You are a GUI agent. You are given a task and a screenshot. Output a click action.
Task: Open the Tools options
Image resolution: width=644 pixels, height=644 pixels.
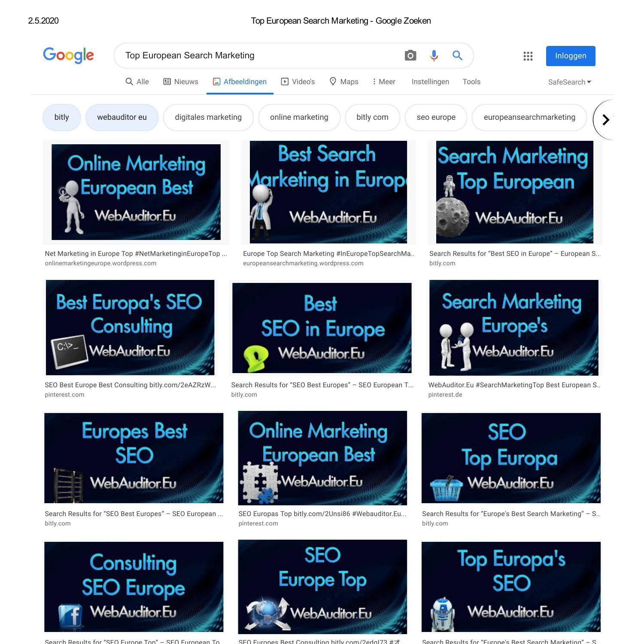(471, 82)
